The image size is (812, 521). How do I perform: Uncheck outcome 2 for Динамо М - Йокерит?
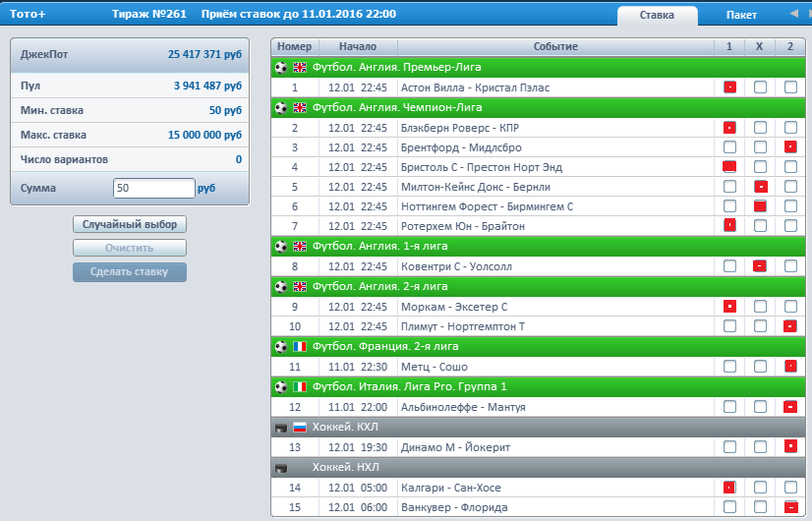(790, 446)
